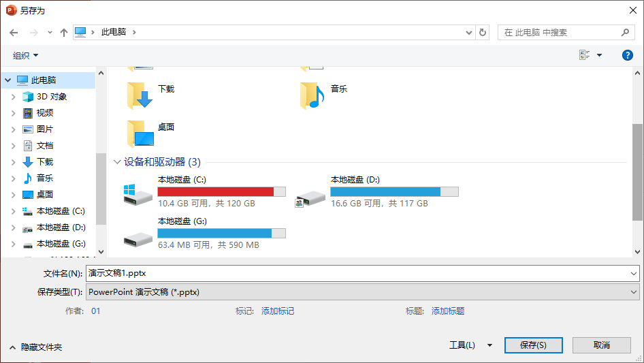This screenshot has width=644, height=363.
Task: Click the 保存 button
Action: pos(533,345)
